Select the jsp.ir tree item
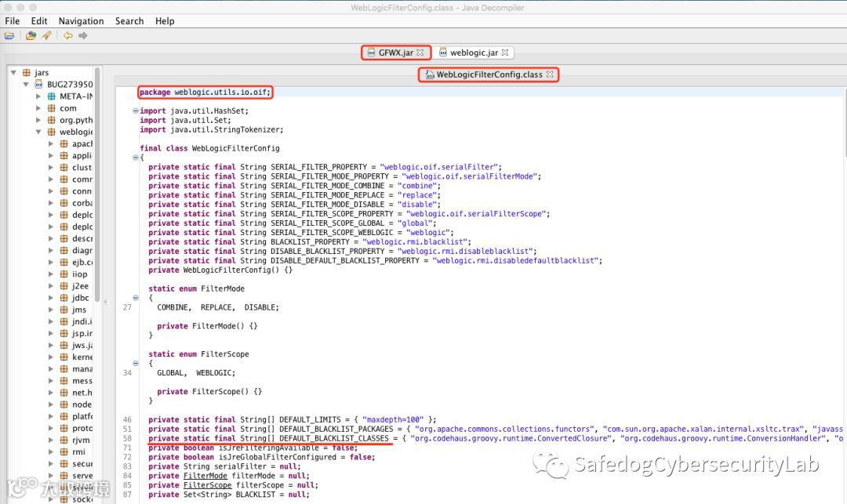Image resolution: width=847 pixels, height=504 pixels. click(x=82, y=333)
